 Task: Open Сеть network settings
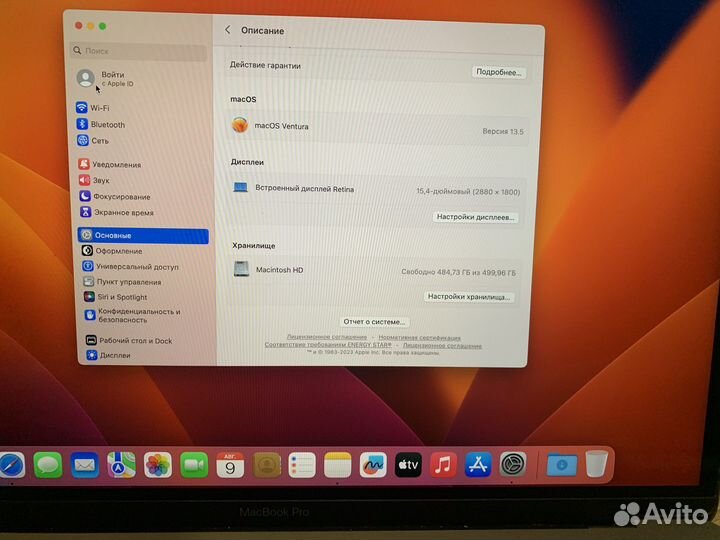point(93,141)
